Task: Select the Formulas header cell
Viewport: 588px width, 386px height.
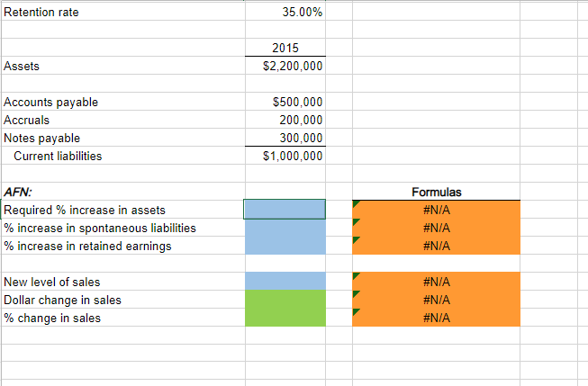Action: click(x=436, y=192)
